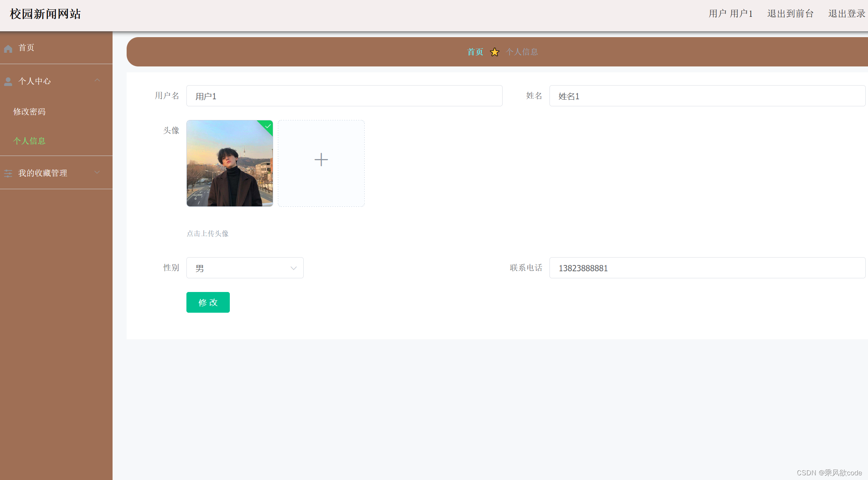Click the plus icon to add a new avatar
The image size is (868, 480).
pyautogui.click(x=321, y=159)
